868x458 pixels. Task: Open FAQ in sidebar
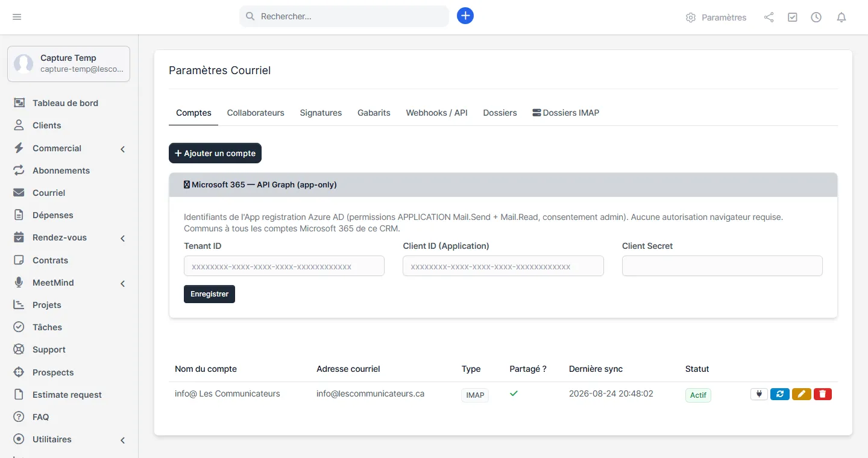coord(41,417)
